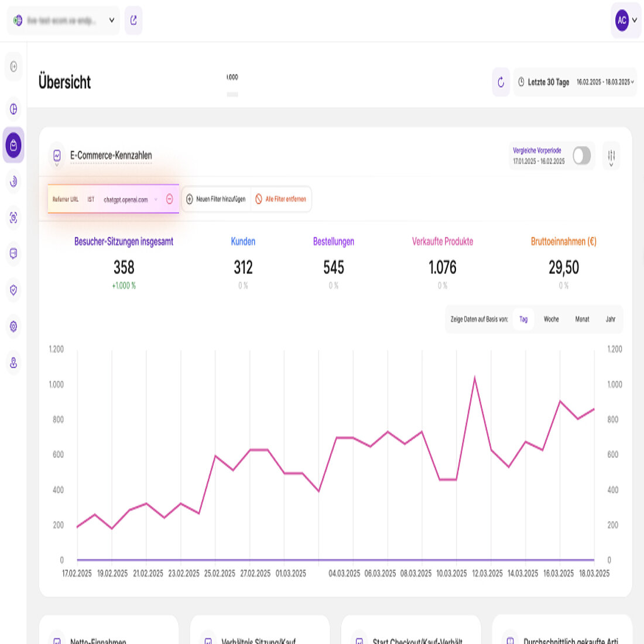Select Jahr as the data basis
Viewport: 644px width, 644px height.
(x=609, y=319)
